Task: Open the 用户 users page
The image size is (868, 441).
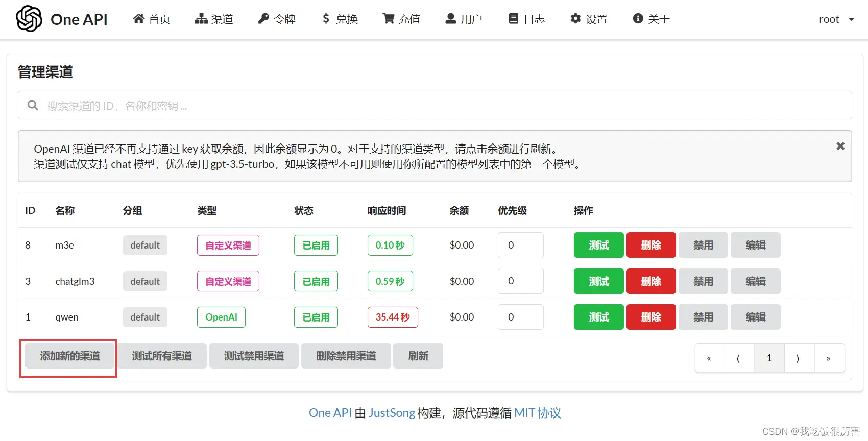Action: [x=464, y=19]
